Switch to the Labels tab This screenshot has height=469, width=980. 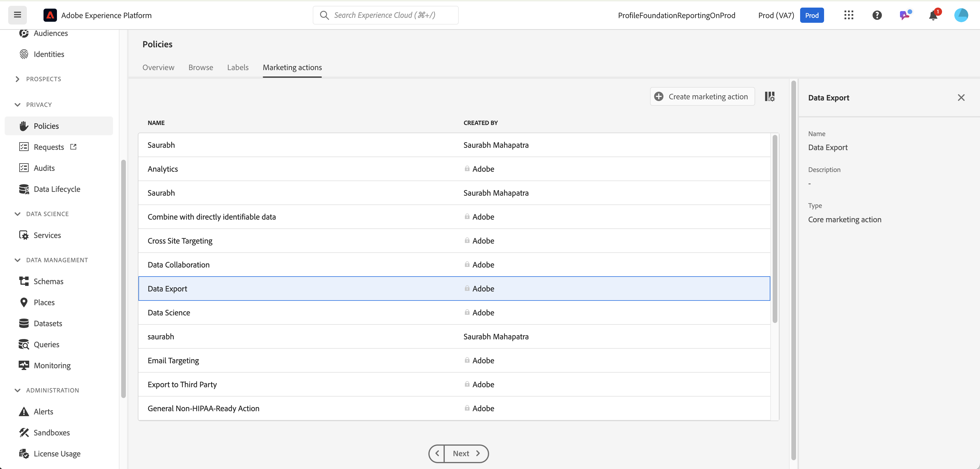(238, 67)
